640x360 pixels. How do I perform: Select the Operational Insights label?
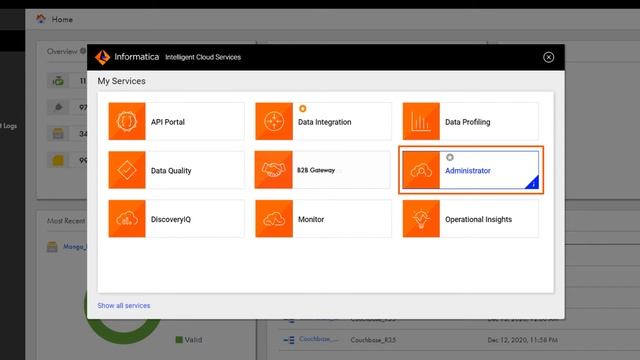tap(478, 219)
